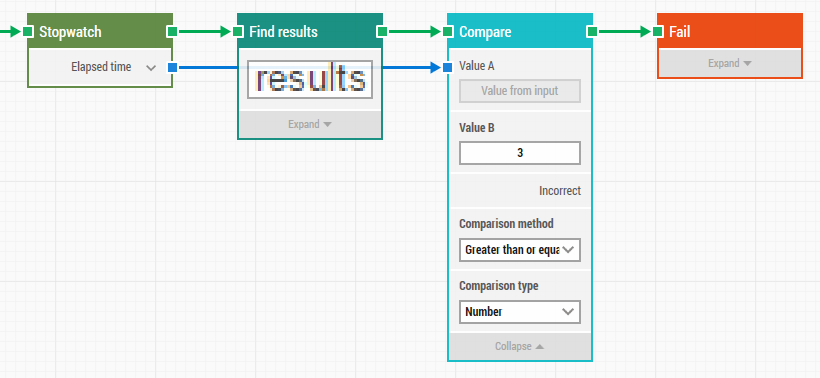Click the Stopwatch green output connector

tap(173, 31)
